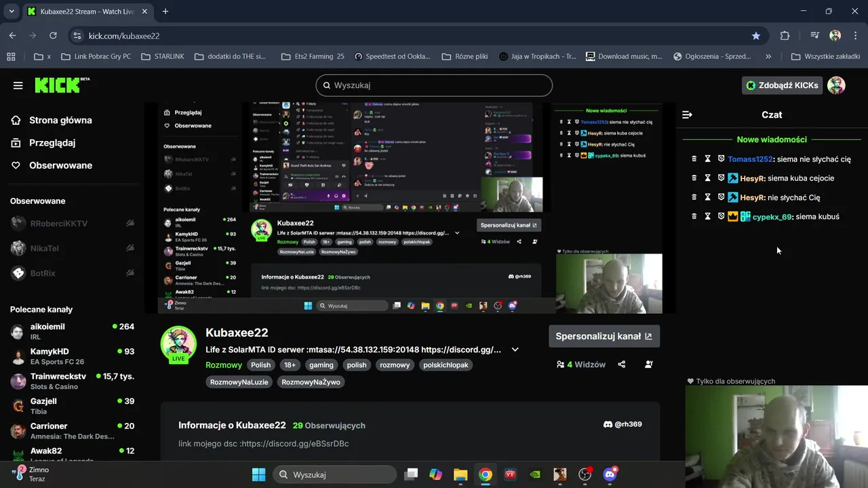Bookmark this page with the star icon

point(756,36)
